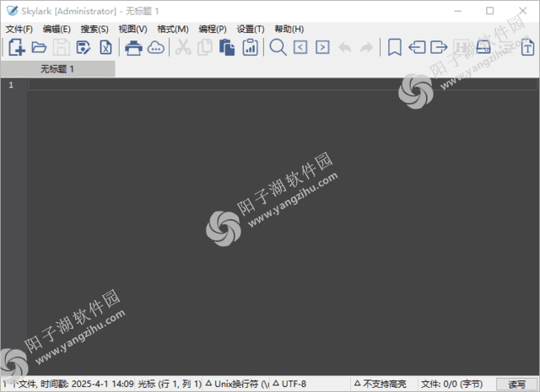Click the Skylark app icon in title bar
540x392 pixels.
point(12,11)
